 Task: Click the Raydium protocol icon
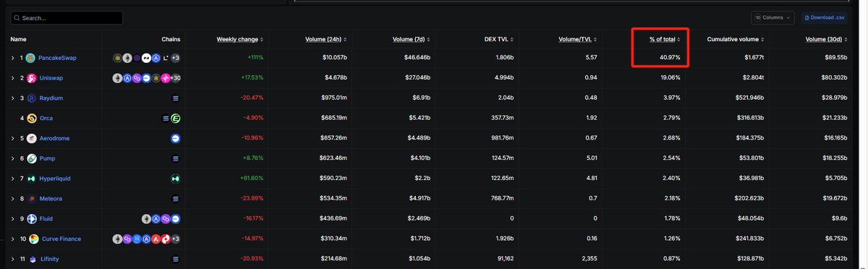tap(32, 98)
